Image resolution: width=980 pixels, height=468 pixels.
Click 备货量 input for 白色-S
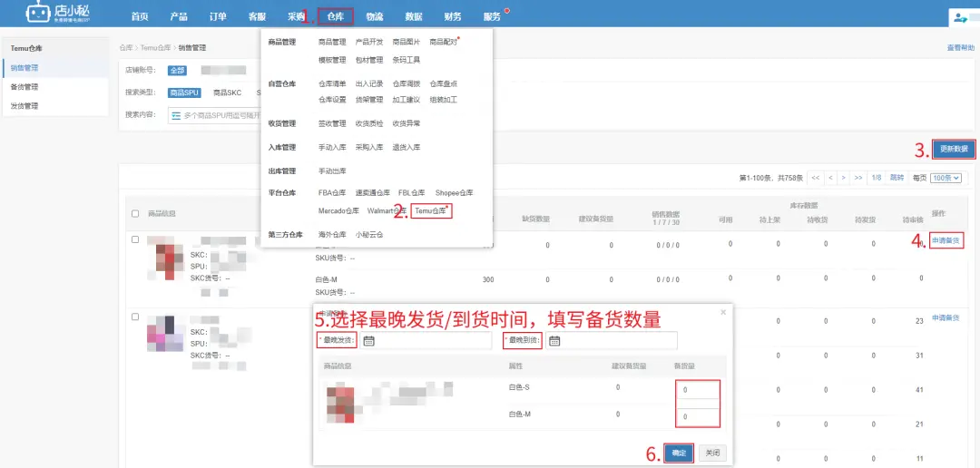(698, 391)
